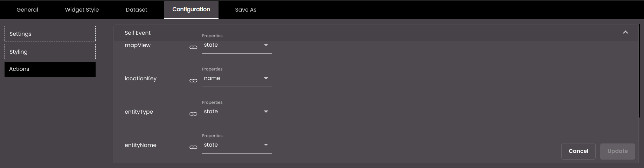Click the link icon beside mapView
Screen dimensions: 644x168
point(193,47)
